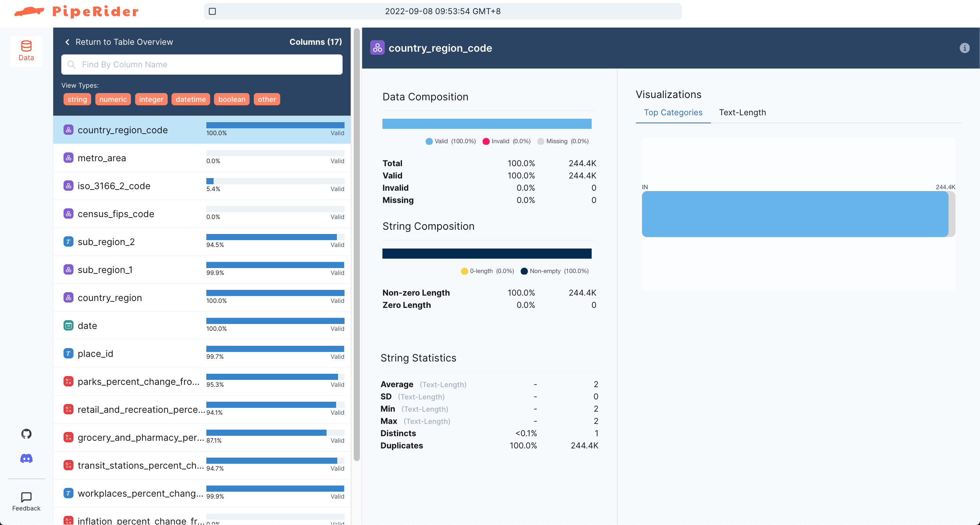Click the IN category bar in chart
The image size is (980, 525).
pos(795,214)
